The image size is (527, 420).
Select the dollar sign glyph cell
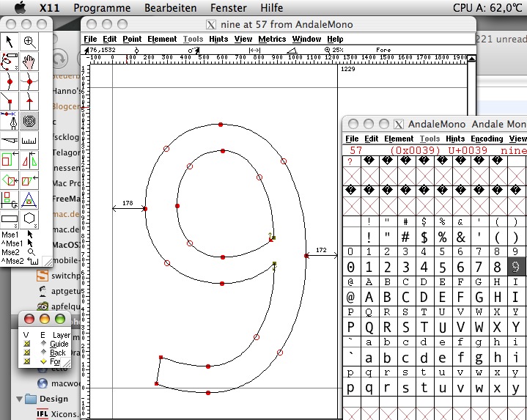click(424, 237)
